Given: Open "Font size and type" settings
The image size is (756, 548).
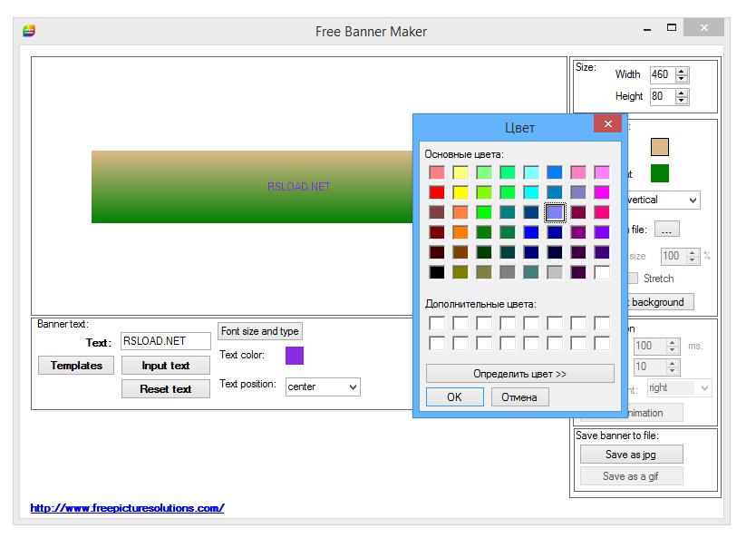Looking at the screenshot, I should (259, 331).
